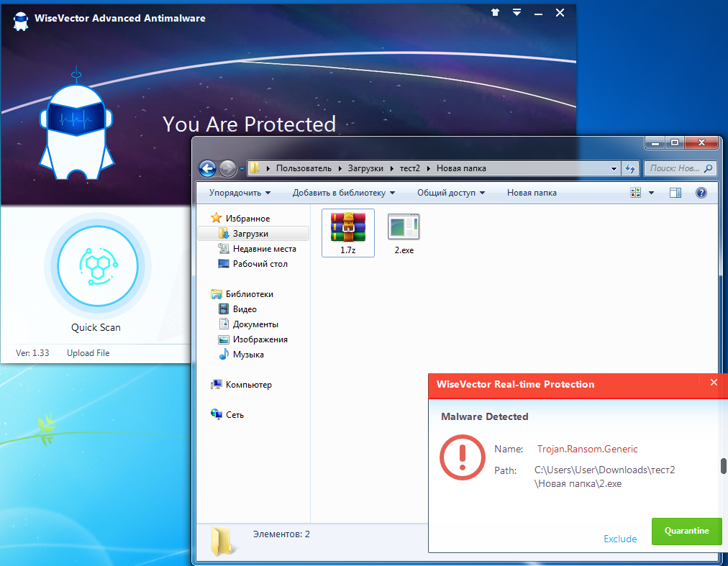Select Избранное in navigation pane
728x566 pixels.
pos(247,218)
